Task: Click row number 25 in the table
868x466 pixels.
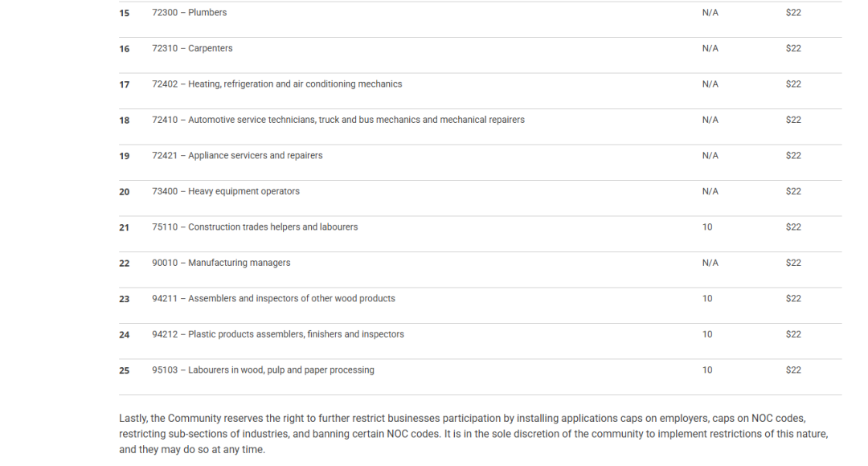Action: (x=125, y=371)
